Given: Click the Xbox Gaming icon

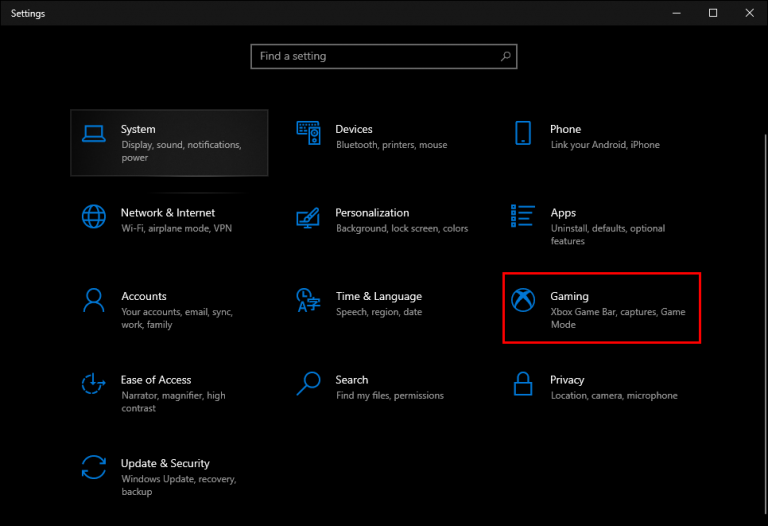Looking at the screenshot, I should tap(523, 300).
